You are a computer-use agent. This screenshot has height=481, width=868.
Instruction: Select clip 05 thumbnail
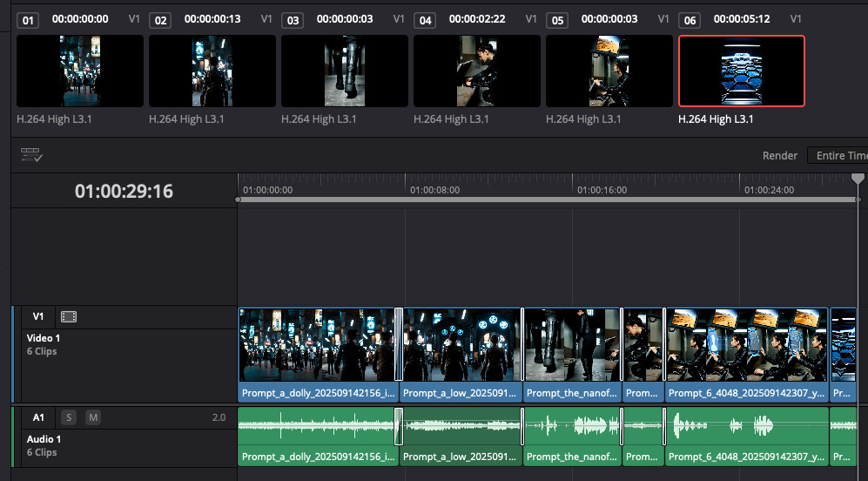coord(609,71)
